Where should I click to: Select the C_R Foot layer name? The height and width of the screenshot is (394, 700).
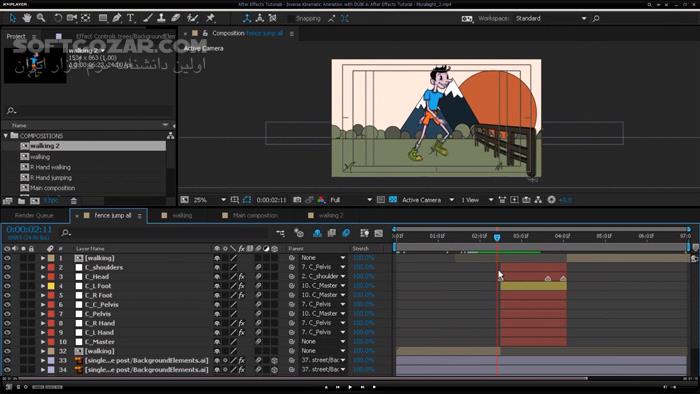[x=99, y=295]
